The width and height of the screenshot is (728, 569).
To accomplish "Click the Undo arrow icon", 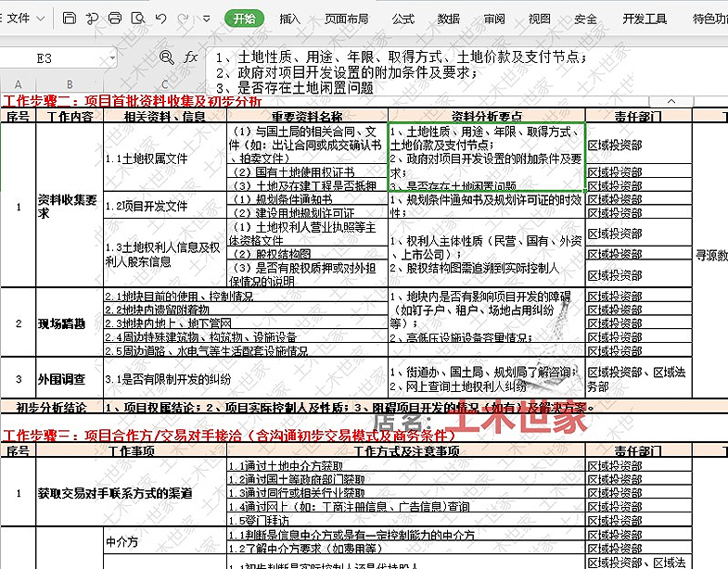I will coord(160,19).
